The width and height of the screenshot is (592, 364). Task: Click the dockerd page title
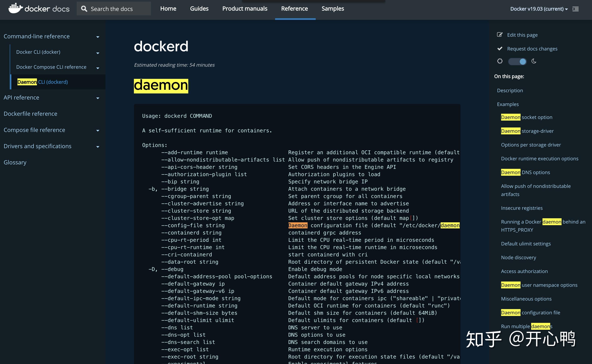pos(161,46)
